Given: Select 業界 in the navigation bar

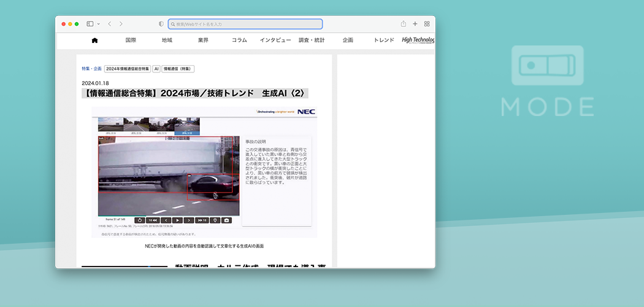Looking at the screenshot, I should [203, 41].
